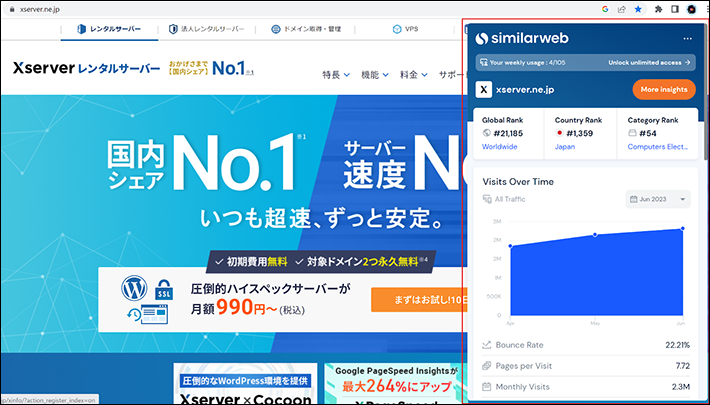Open the extensions puzzle icon
Screen dimensions: 710x405
click(x=658, y=9)
